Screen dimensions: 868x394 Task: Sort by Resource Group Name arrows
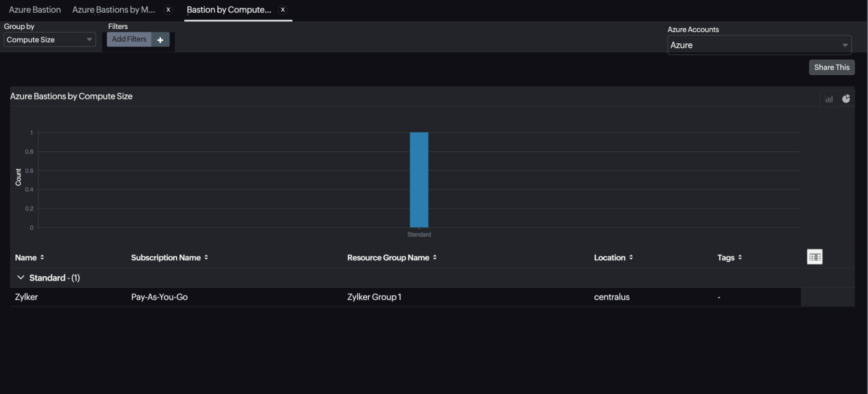[435, 257]
